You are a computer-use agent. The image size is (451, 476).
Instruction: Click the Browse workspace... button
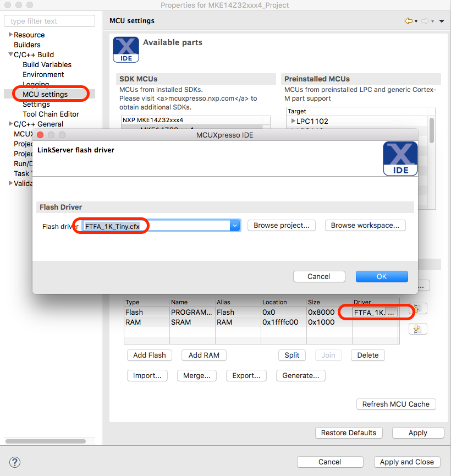pyautogui.click(x=365, y=226)
